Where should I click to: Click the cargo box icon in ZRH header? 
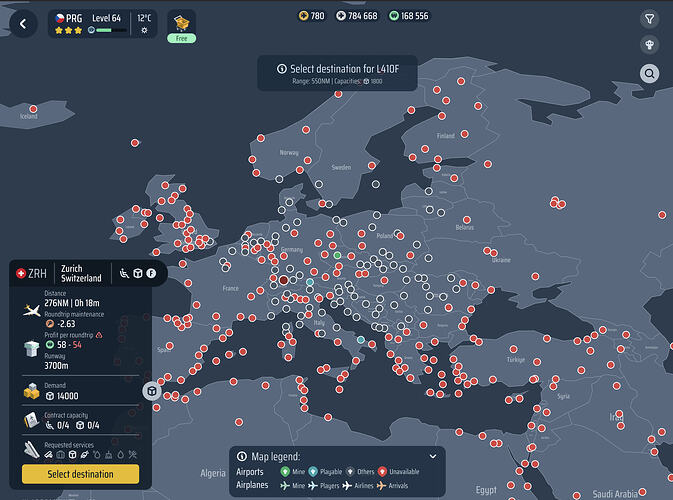[x=138, y=273]
